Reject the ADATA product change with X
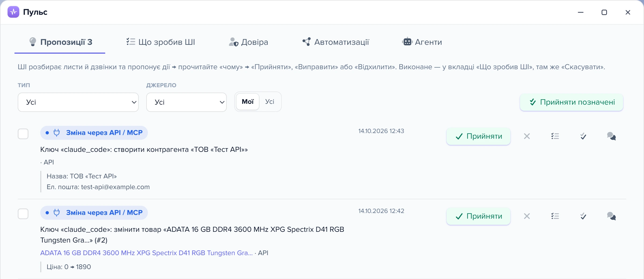Screen dimensions: 644x279 [x=527, y=216]
